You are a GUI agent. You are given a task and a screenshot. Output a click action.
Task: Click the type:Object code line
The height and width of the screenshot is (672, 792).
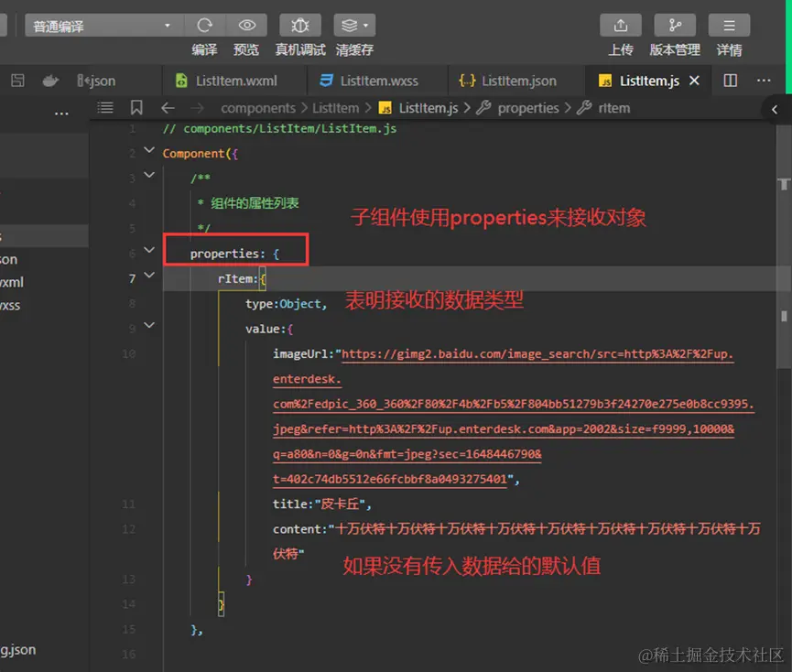pos(287,304)
